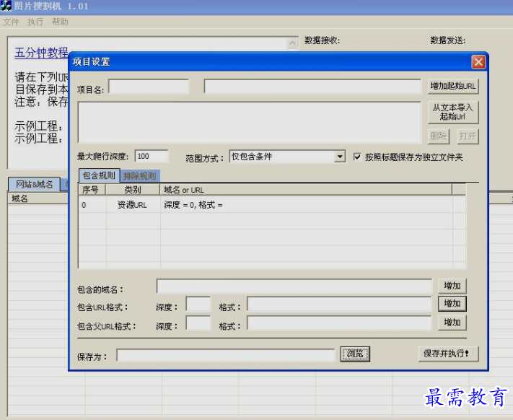The width and height of the screenshot is (513, 420).
Task: Open the 执行 menu
Action: pos(35,22)
